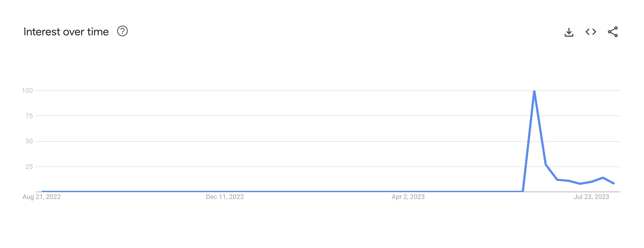The image size is (644, 248).
Task: Click the flat blue line above Dec 11, 2022
Action: click(x=225, y=191)
